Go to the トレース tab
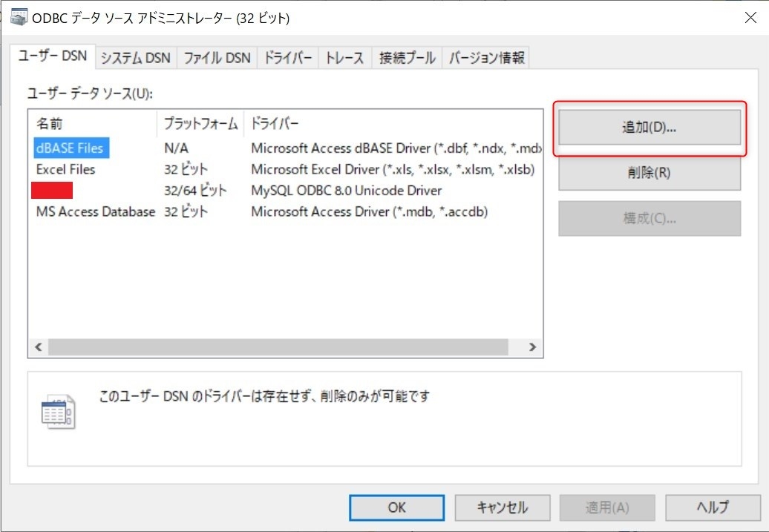This screenshot has height=532, width=769. pyautogui.click(x=344, y=58)
